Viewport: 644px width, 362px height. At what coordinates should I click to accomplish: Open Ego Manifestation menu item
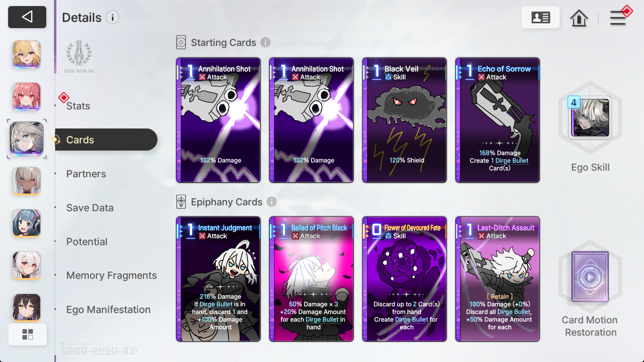(108, 310)
